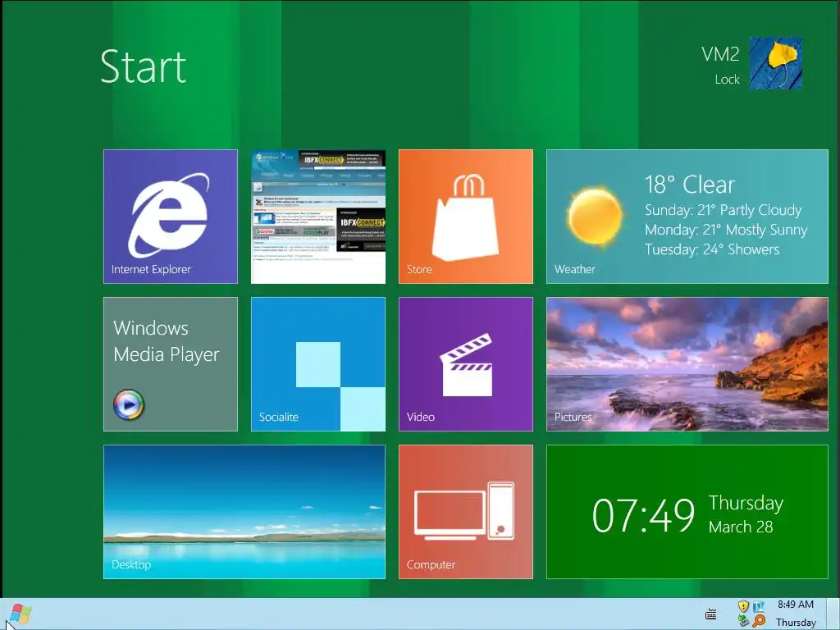This screenshot has height=630, width=840.
Task: Open the Store tile
Action: pos(466,217)
